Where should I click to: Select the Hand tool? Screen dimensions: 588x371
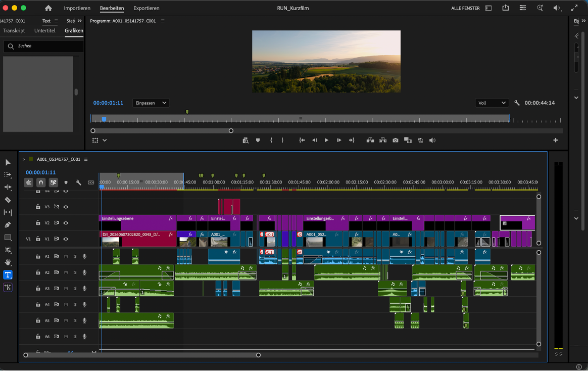pyautogui.click(x=8, y=262)
